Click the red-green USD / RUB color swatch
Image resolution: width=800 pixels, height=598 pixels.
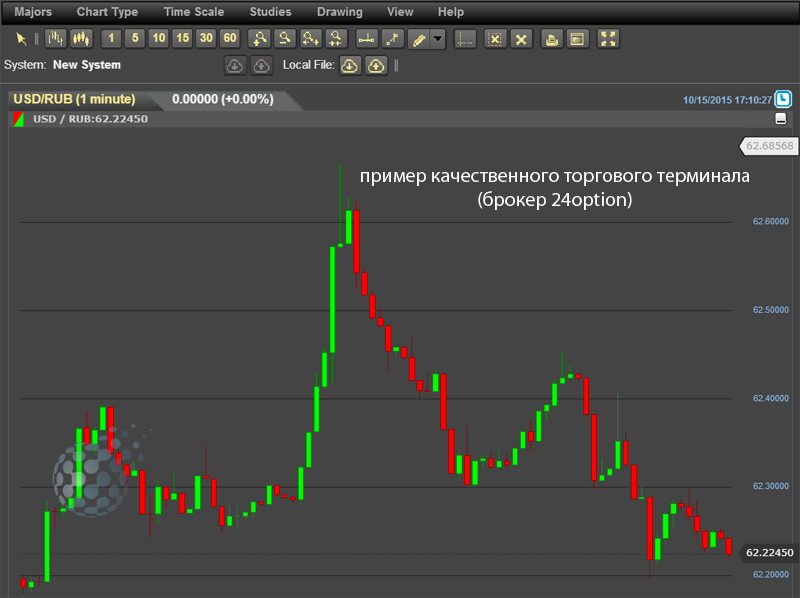[x=18, y=119]
